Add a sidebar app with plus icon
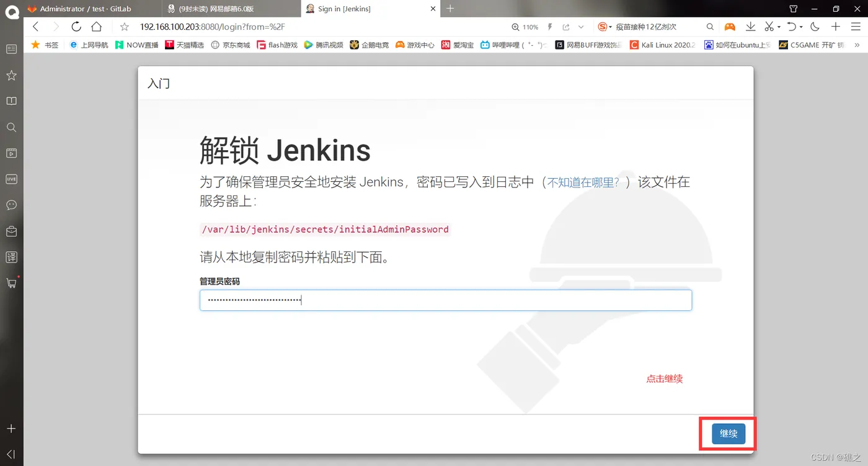 tap(11, 429)
